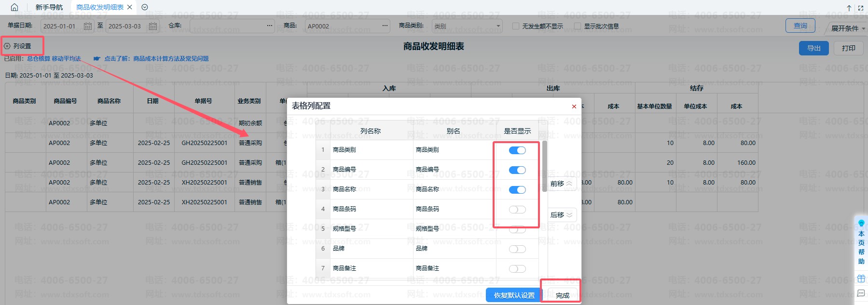Enable display of 商品条码 column
The height and width of the screenshot is (305, 868).
tap(517, 210)
